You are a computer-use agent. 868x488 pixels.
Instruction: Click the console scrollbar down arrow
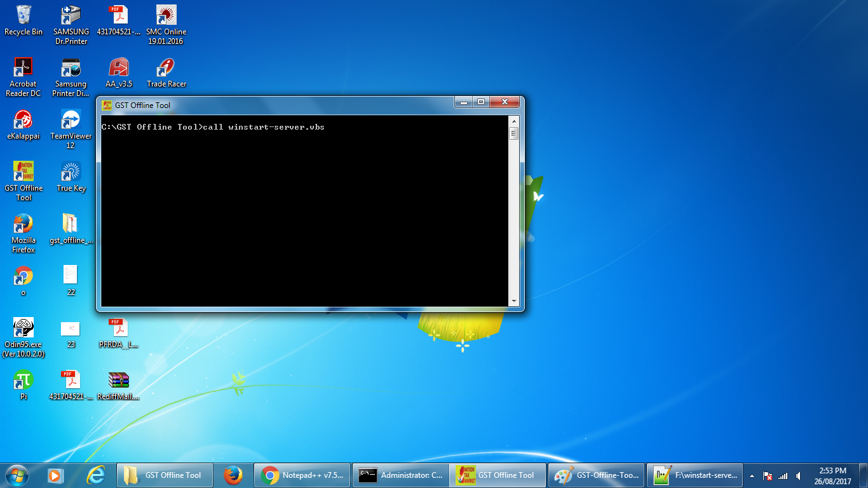click(513, 301)
